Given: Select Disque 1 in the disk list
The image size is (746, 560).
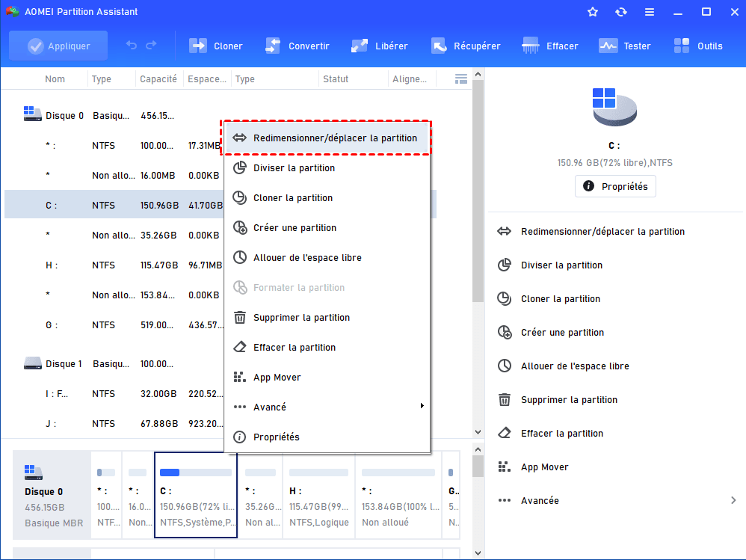Looking at the screenshot, I should (x=64, y=364).
